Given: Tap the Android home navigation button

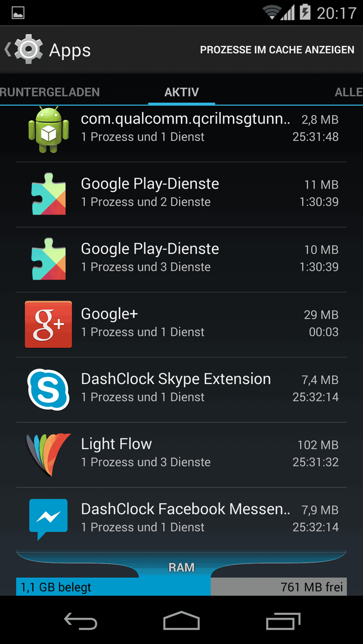Looking at the screenshot, I should (x=181, y=620).
